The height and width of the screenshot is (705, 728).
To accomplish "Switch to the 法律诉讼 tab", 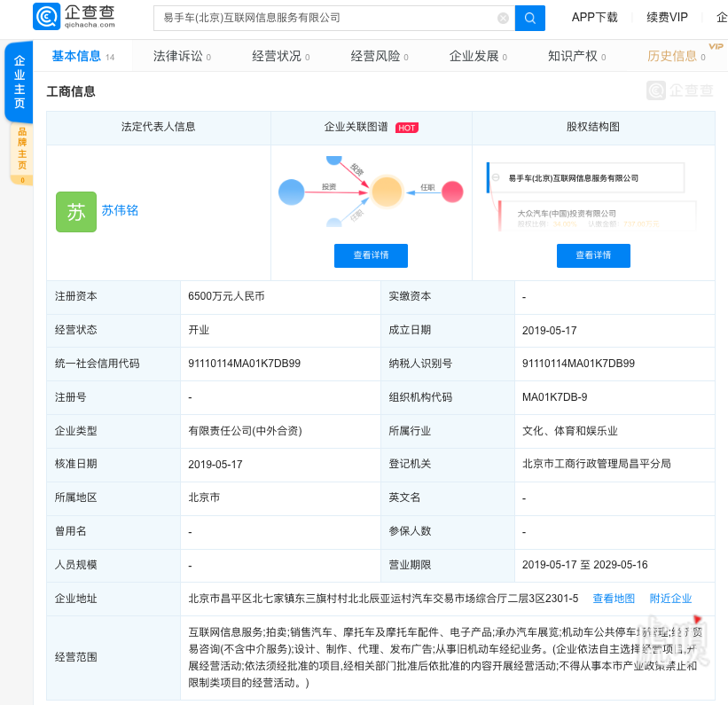I will pyautogui.click(x=177, y=57).
